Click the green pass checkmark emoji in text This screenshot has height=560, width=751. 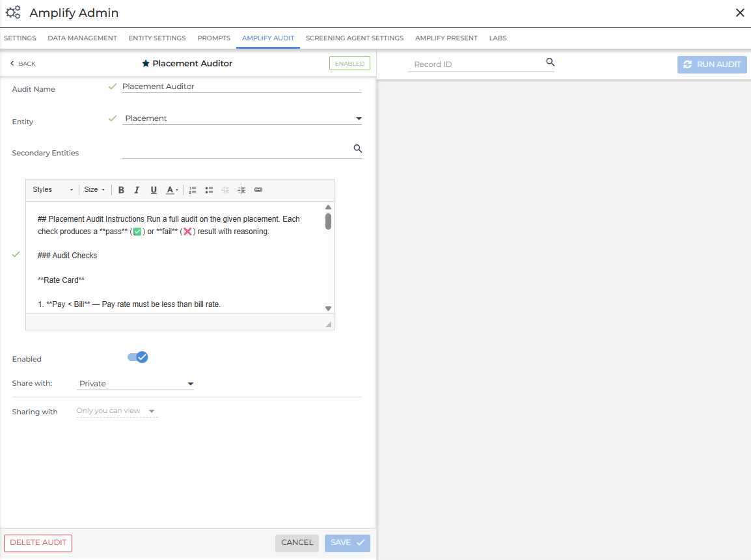point(137,232)
